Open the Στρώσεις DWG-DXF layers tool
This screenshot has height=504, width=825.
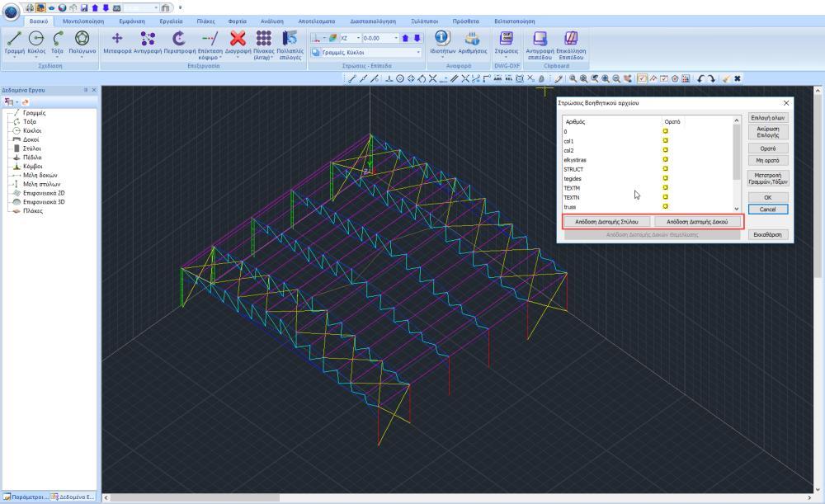tap(507, 43)
